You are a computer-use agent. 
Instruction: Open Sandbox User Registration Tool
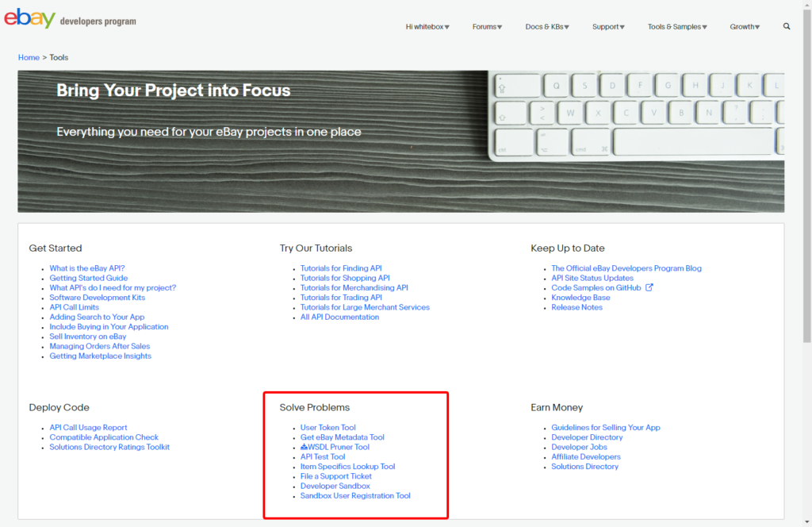[x=355, y=496]
